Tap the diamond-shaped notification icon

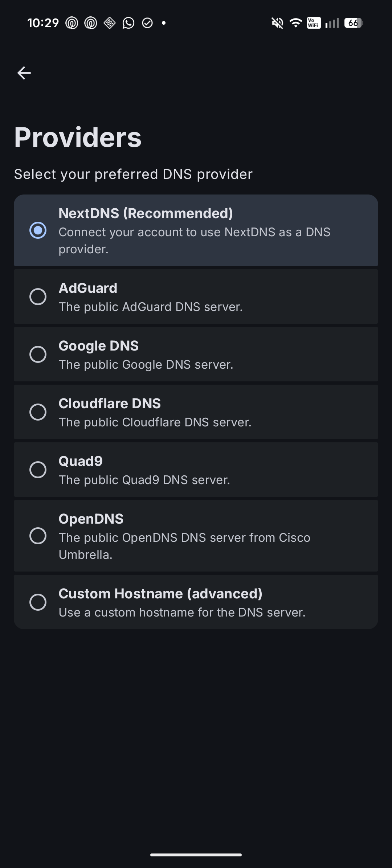coord(109,23)
